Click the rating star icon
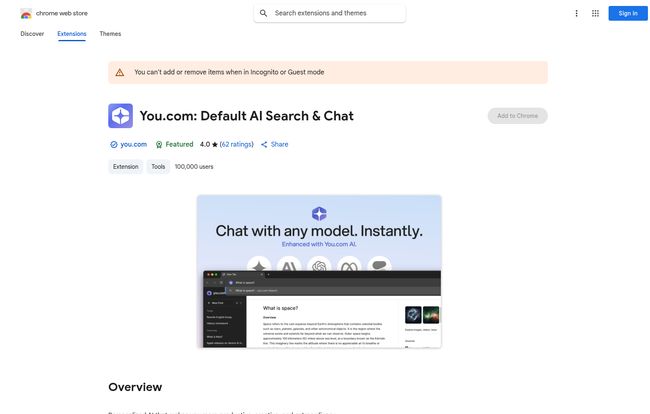The width and height of the screenshot is (650, 414). [215, 145]
